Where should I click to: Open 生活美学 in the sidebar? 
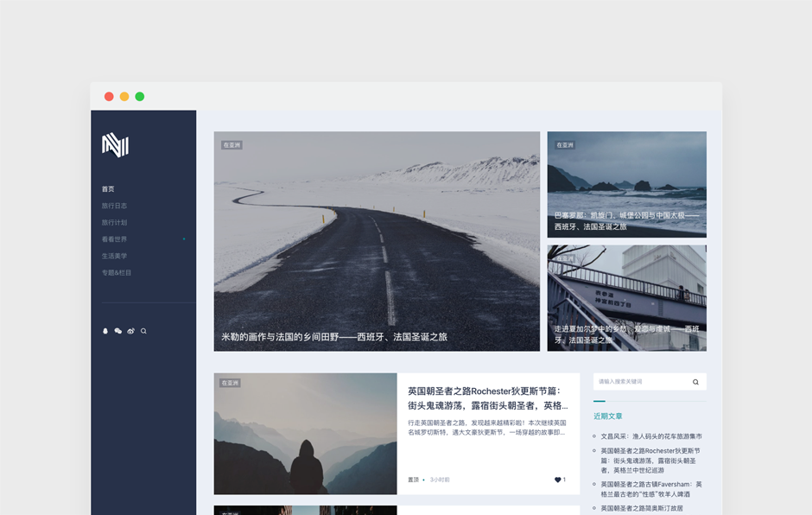(x=114, y=256)
